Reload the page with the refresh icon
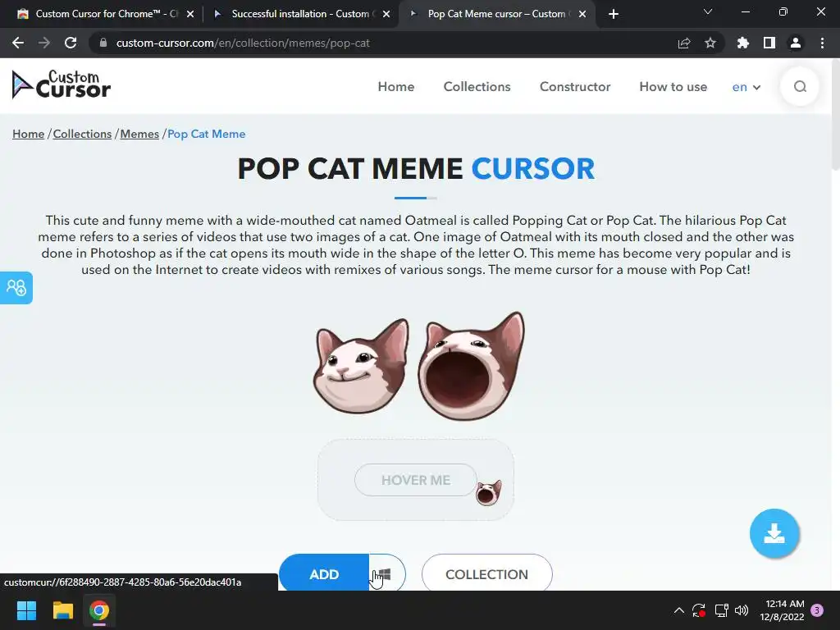840x630 pixels. [x=71, y=43]
